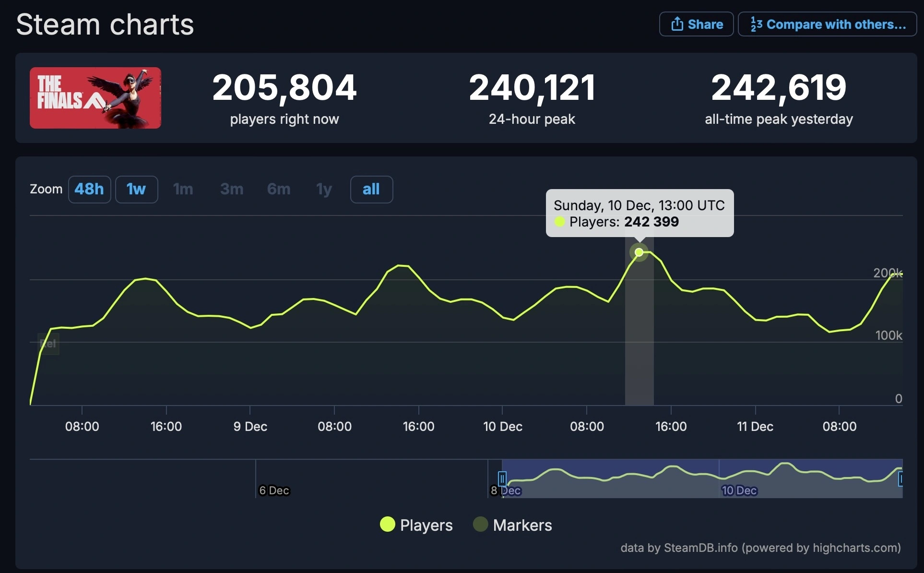Select the 1m zoom option

pyautogui.click(x=183, y=189)
